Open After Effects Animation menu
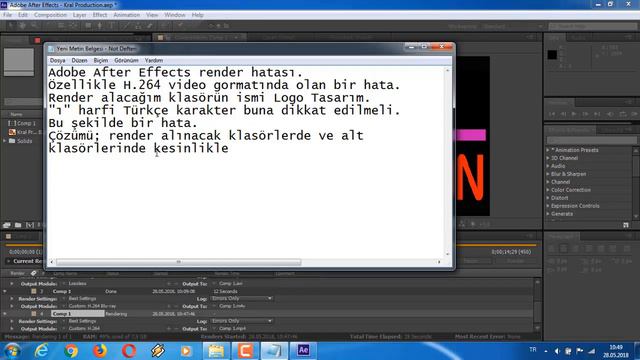The image size is (640, 360). tap(127, 15)
